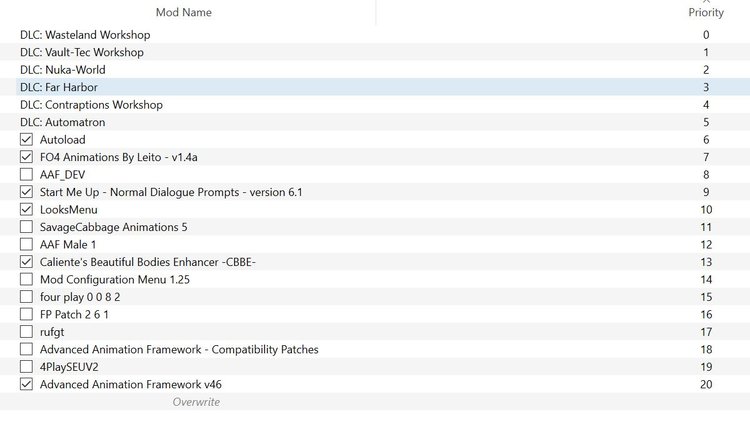Select the DLC: Far Harbor row
Image resolution: width=750 pixels, height=427 pixels.
[375, 87]
